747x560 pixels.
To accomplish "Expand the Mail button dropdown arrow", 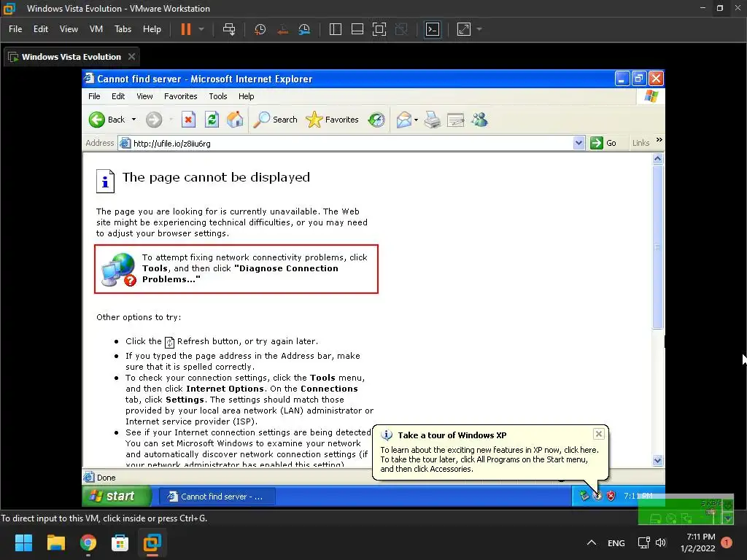I will tap(416, 120).
